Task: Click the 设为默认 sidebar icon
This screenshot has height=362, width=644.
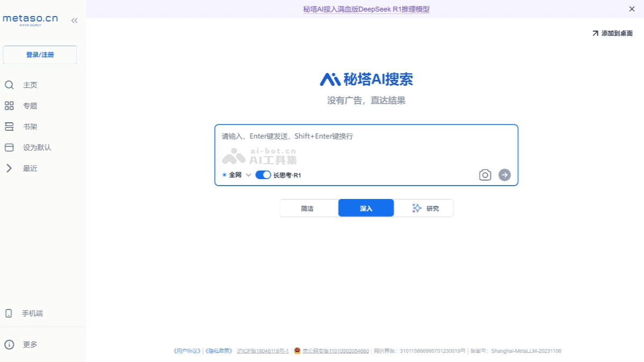Action: 9,147
